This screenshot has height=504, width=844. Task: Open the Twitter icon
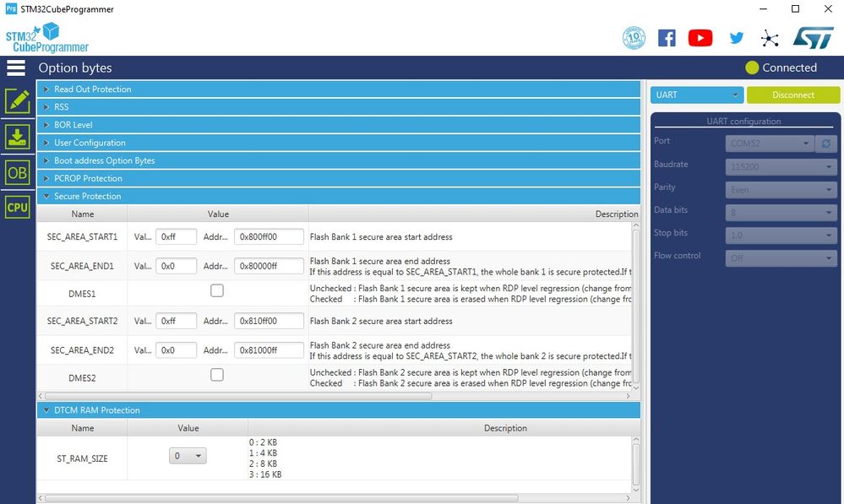coord(737,38)
